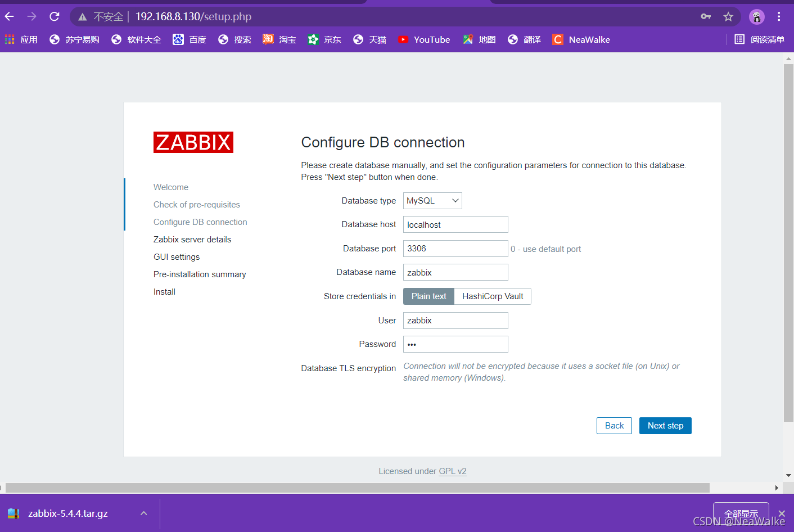Click the scroll down arrow
Viewport: 794px width, 532px height.
tap(788, 476)
